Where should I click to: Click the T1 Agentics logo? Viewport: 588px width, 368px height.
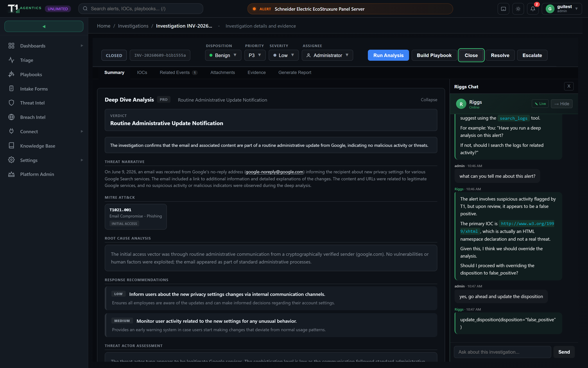pyautogui.click(x=24, y=9)
